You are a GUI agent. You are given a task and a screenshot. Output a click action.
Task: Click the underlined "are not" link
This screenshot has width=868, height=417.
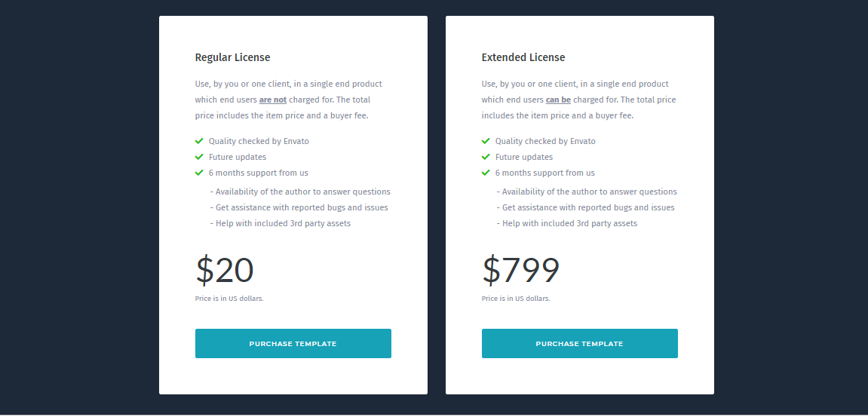click(x=273, y=100)
